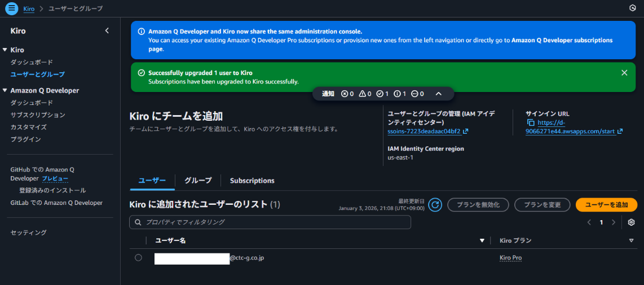Image resolution: width=644 pixels, height=285 pixels.
Task: Click the blue info banner info icon
Action: pos(142,32)
